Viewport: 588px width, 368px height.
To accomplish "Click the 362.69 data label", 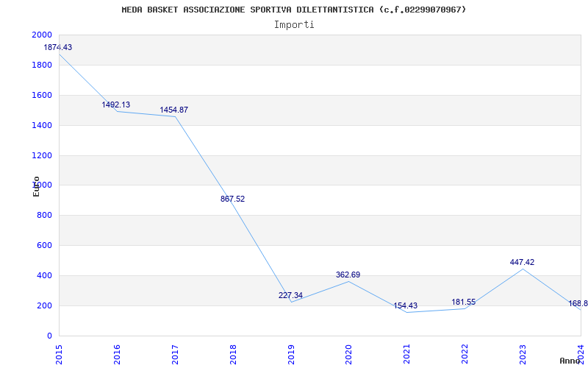I will pyautogui.click(x=348, y=275).
